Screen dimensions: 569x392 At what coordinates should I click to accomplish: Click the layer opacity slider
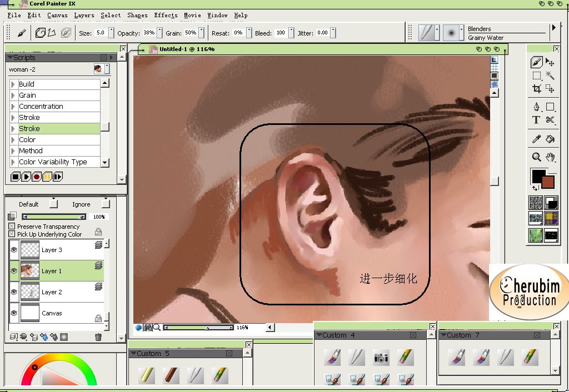click(54, 217)
